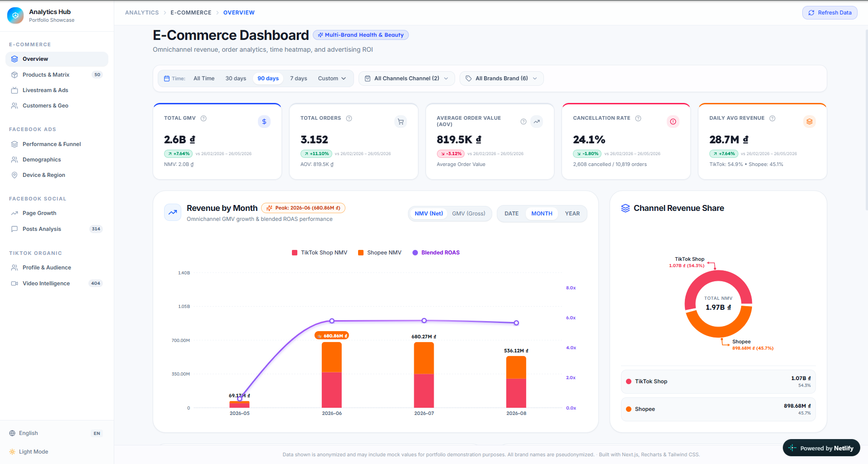Click the Customers & Geo people icon
Image resolution: width=868 pixels, height=464 pixels.
[15, 106]
